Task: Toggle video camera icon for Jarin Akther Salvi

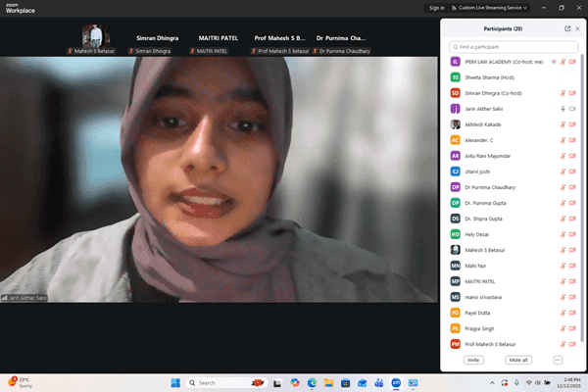Action: [x=572, y=109]
